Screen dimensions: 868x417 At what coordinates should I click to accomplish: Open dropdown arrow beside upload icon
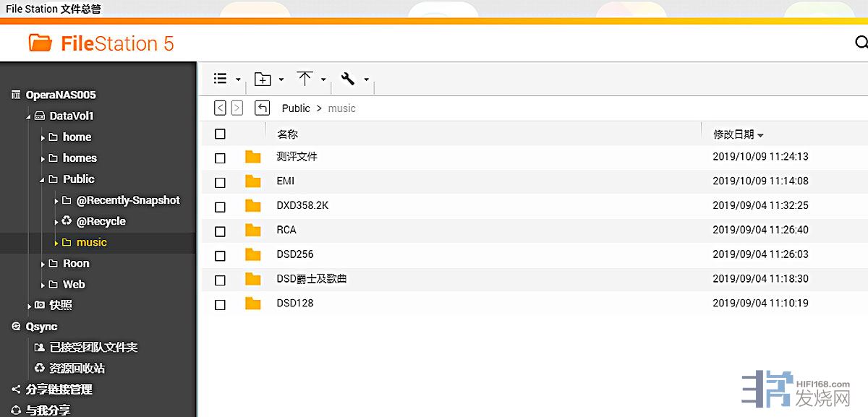coord(323,79)
